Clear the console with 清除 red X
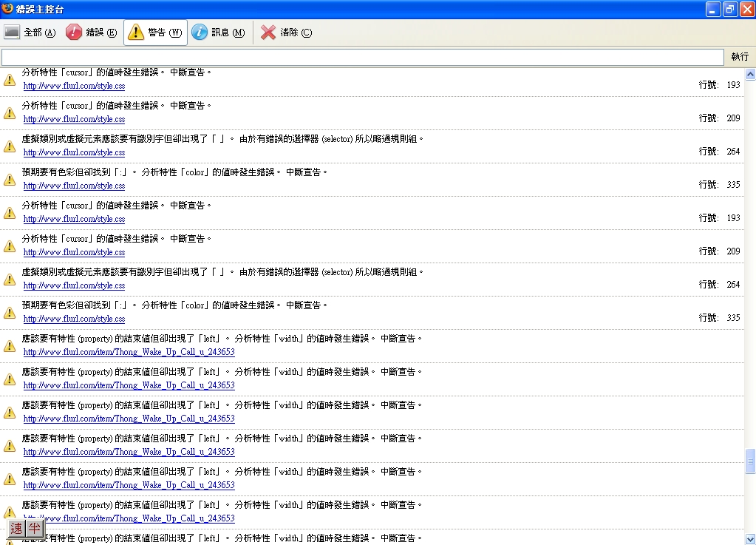 (286, 33)
